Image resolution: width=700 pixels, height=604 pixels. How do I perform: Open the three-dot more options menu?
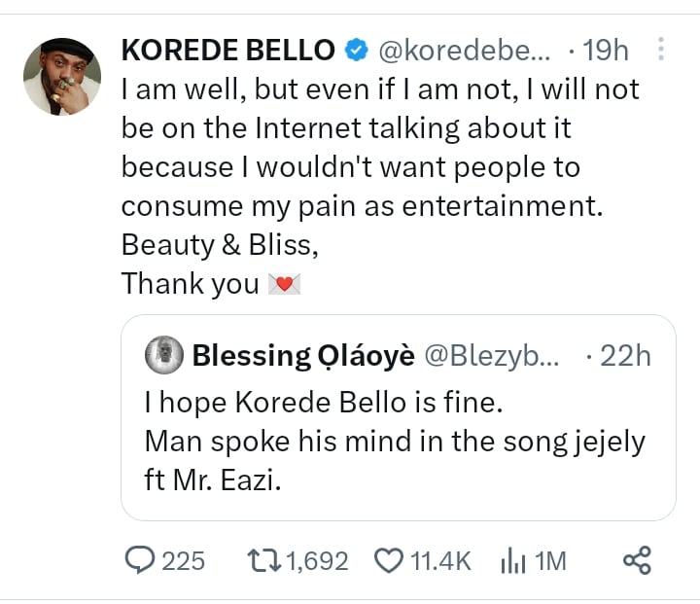click(x=661, y=49)
